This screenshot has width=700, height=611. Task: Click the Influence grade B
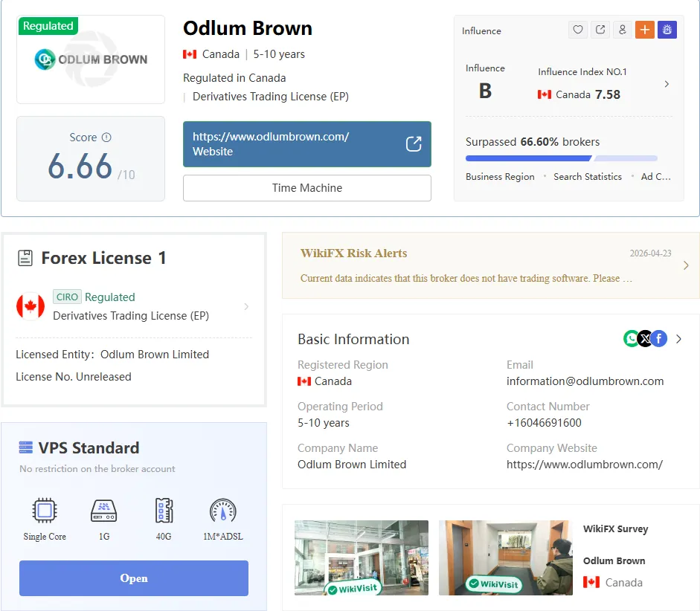click(x=485, y=91)
